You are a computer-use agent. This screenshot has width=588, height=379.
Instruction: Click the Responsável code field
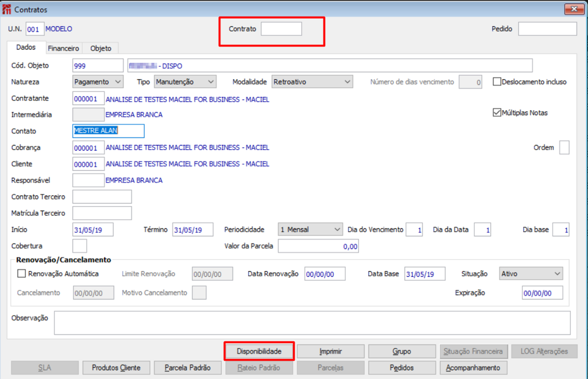click(x=88, y=180)
